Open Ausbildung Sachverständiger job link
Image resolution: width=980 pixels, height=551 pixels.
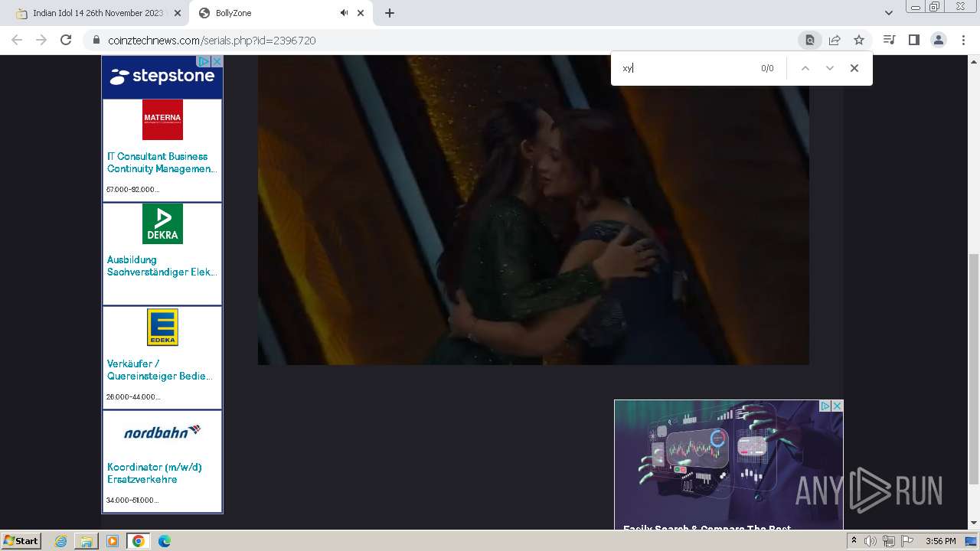[162, 266]
